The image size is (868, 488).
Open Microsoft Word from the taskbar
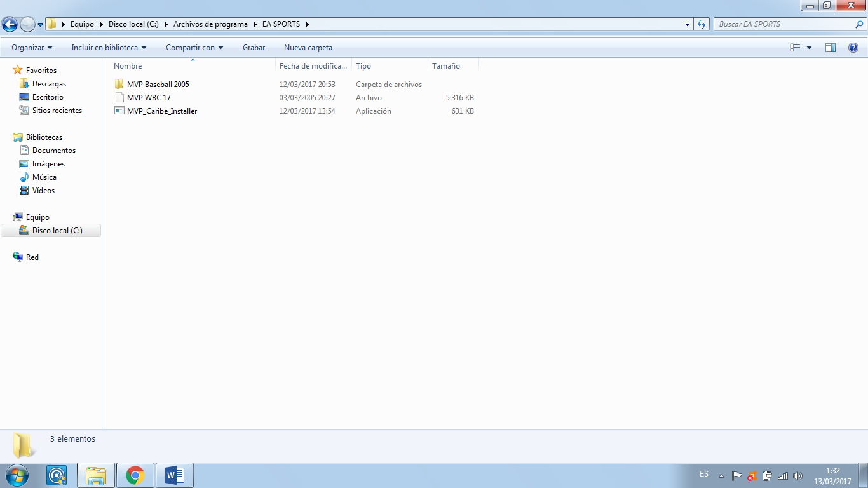coord(174,475)
